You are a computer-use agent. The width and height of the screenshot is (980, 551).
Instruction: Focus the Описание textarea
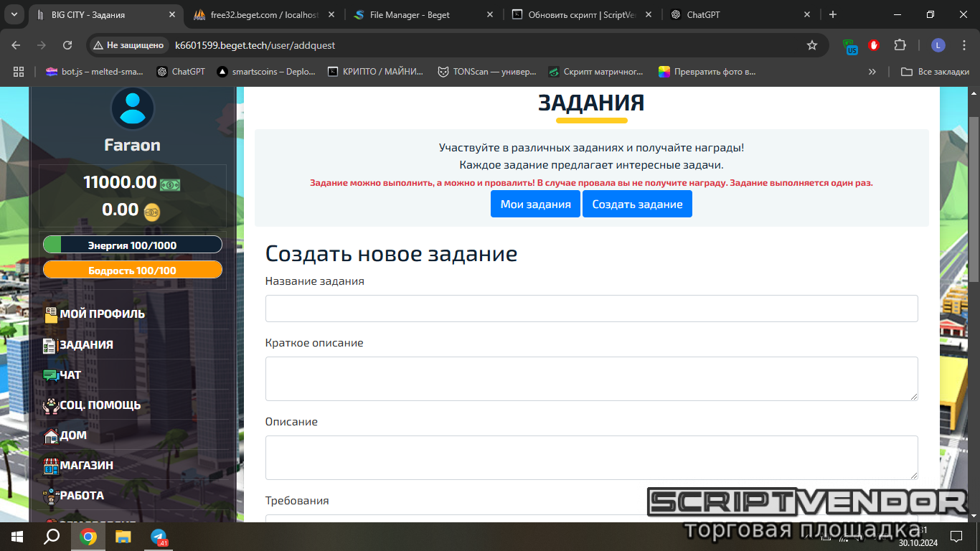(x=592, y=458)
